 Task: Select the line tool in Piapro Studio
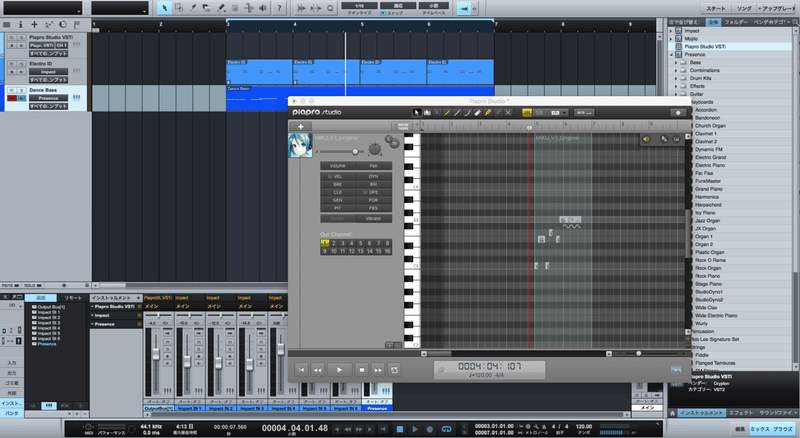click(x=457, y=112)
